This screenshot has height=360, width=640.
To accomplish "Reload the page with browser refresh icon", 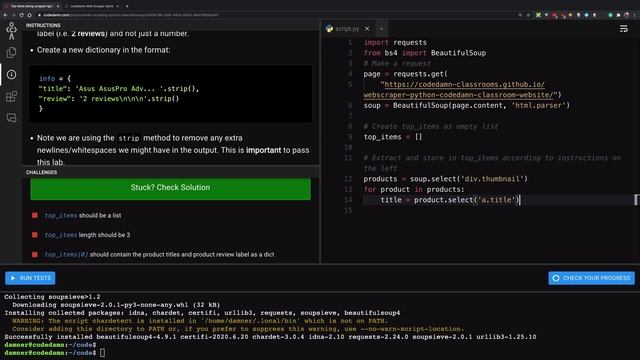I will [x=21, y=15].
